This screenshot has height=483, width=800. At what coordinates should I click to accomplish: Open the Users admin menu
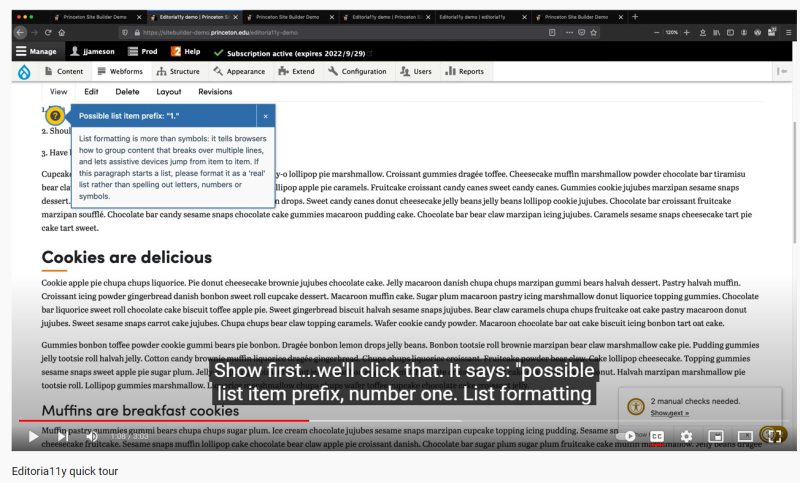coord(416,71)
